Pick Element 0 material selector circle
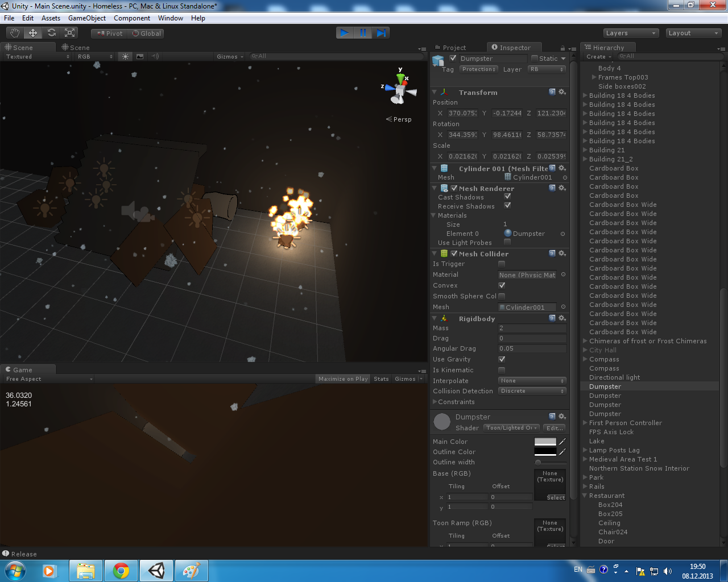728x582 pixels. click(563, 234)
